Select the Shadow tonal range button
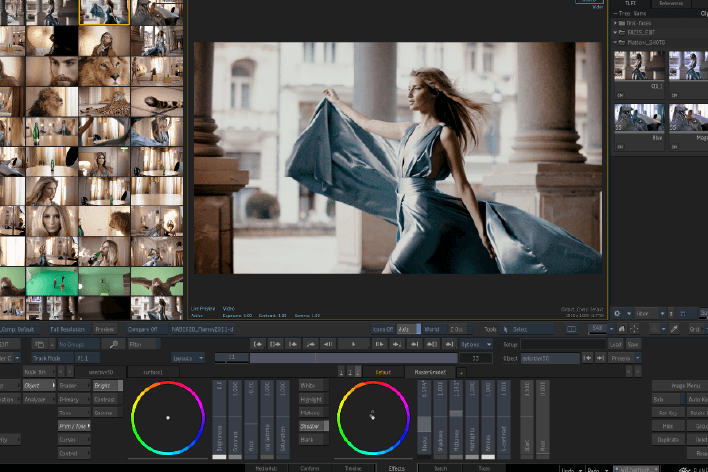 tap(313, 426)
